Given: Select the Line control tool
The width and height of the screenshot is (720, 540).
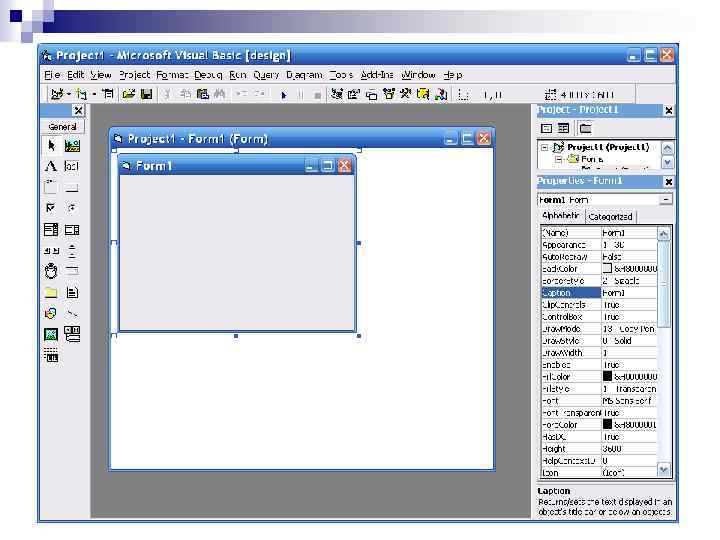Looking at the screenshot, I should pyautogui.click(x=72, y=313).
